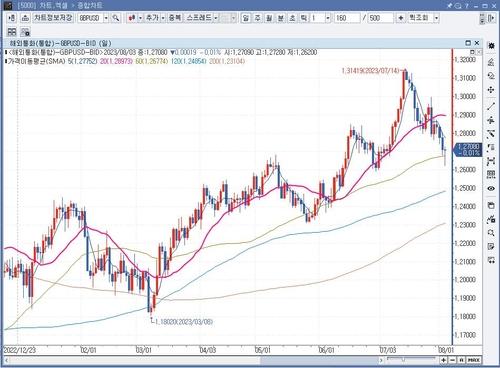Screen dimensions: 500x368
Task: Click the 중복 button
Action: 174,18
